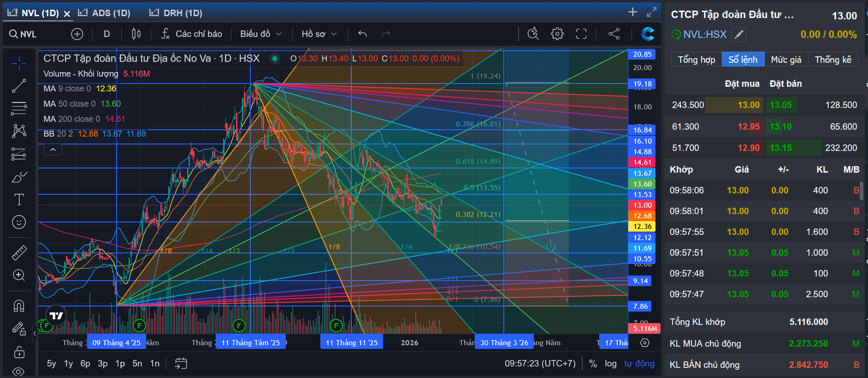Screen dimensions: 868x378
Task: Select ask price 13.15 in order book
Action: 780,148
